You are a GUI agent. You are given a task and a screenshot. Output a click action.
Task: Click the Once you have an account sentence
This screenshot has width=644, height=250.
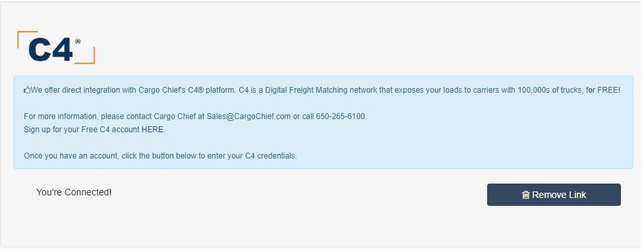[x=160, y=156]
